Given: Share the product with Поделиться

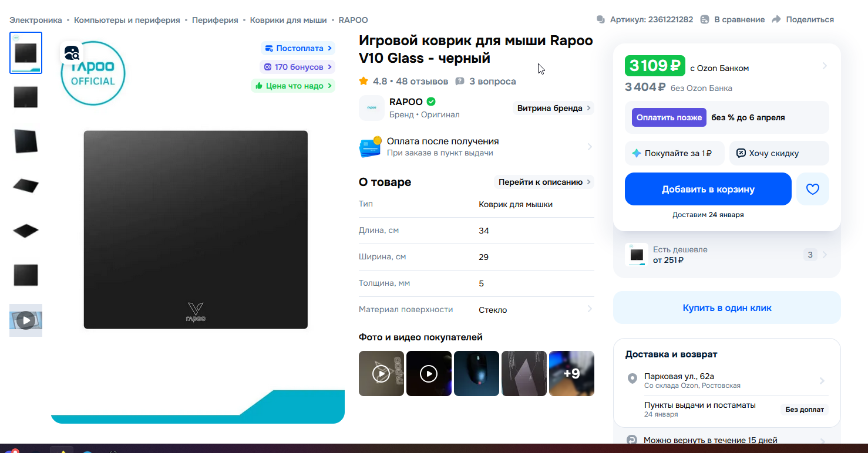Looking at the screenshot, I should [x=803, y=19].
